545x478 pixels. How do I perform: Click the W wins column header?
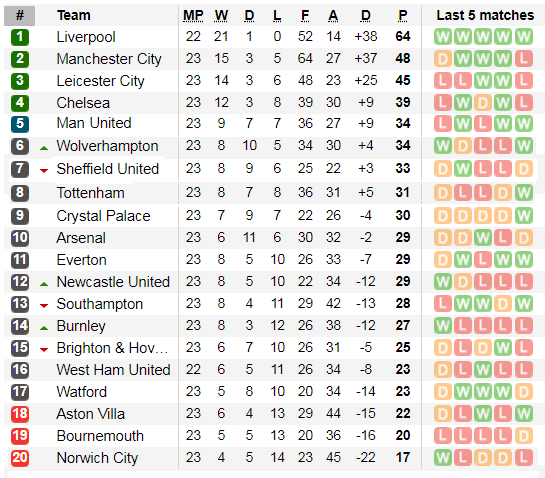(221, 16)
